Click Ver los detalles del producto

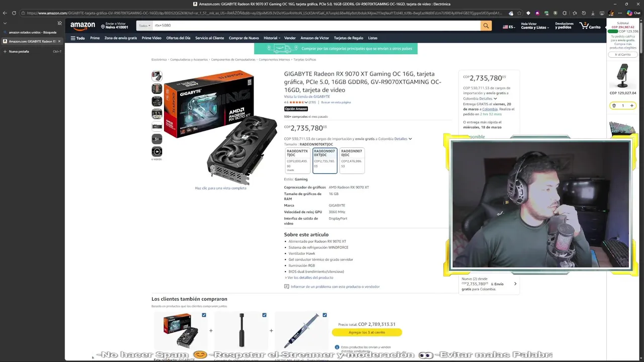coord(310,278)
